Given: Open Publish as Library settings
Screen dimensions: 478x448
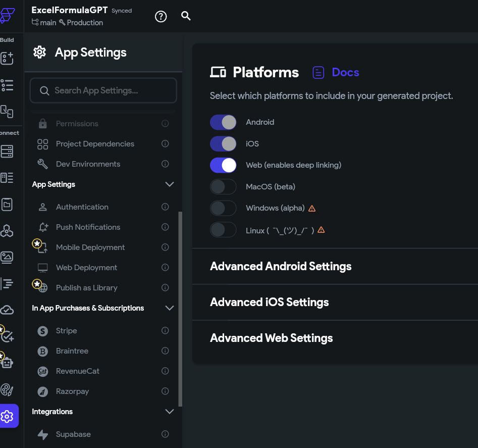Looking at the screenshot, I should [x=103, y=287].
